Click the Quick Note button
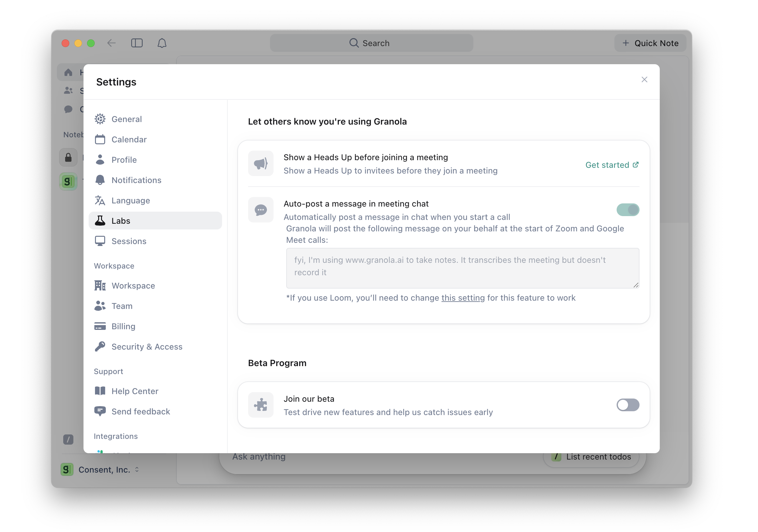This screenshot has width=758, height=532. pyautogui.click(x=650, y=43)
